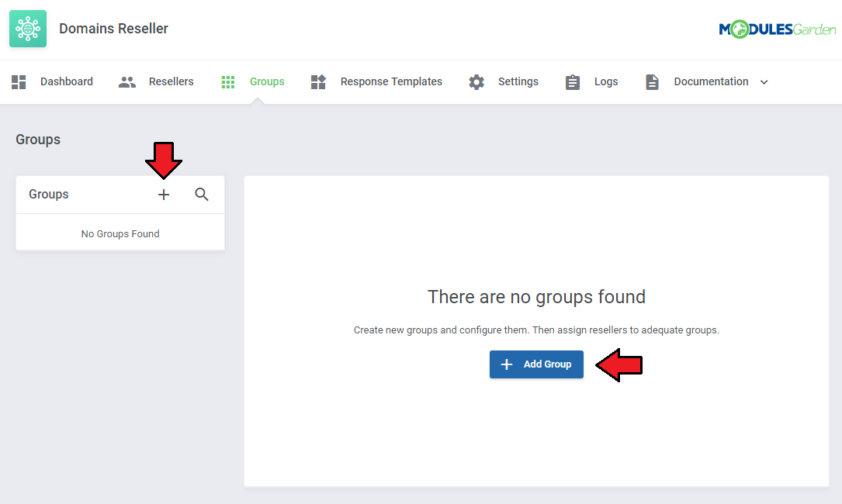Image resolution: width=842 pixels, height=504 pixels.
Task: Click the Response Templates widgets icon
Action: point(318,82)
